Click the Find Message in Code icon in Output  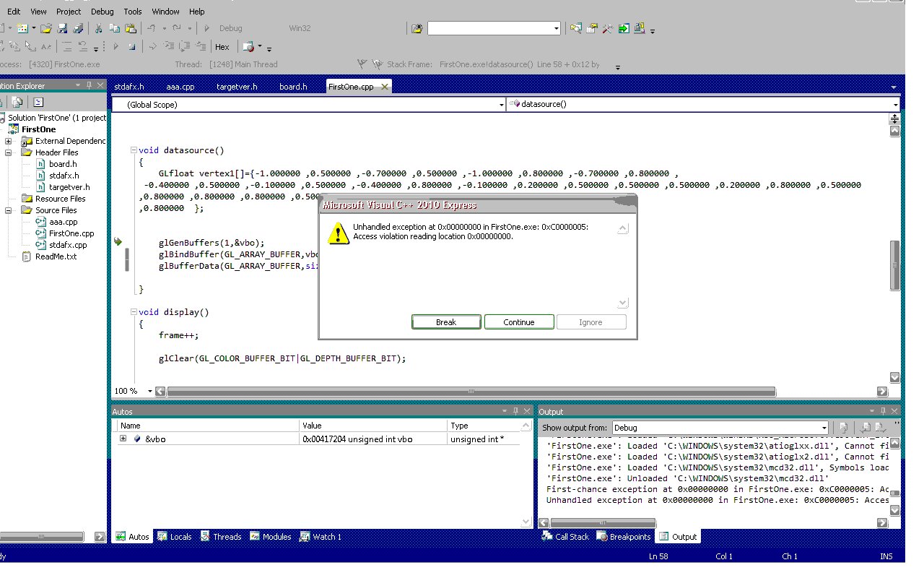click(x=842, y=427)
